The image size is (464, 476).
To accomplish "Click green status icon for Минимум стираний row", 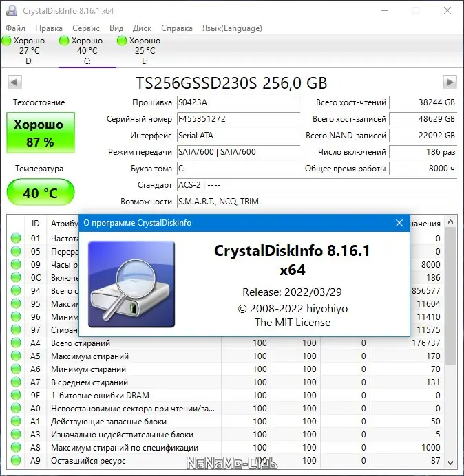I will pos(16,369).
